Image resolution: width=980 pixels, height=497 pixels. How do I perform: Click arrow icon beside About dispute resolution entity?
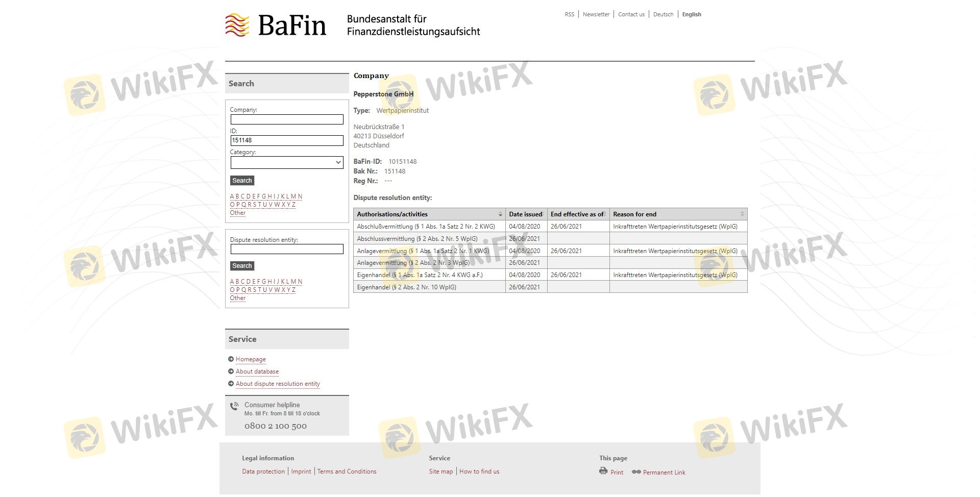point(231,384)
